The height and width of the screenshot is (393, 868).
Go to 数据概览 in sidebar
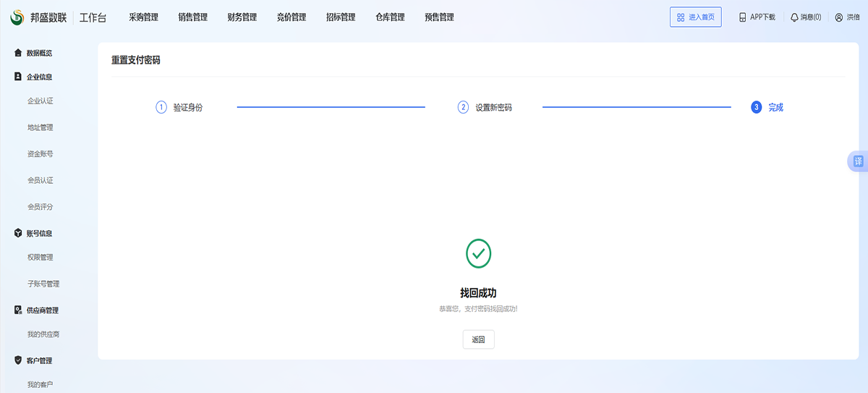pyautogui.click(x=39, y=53)
